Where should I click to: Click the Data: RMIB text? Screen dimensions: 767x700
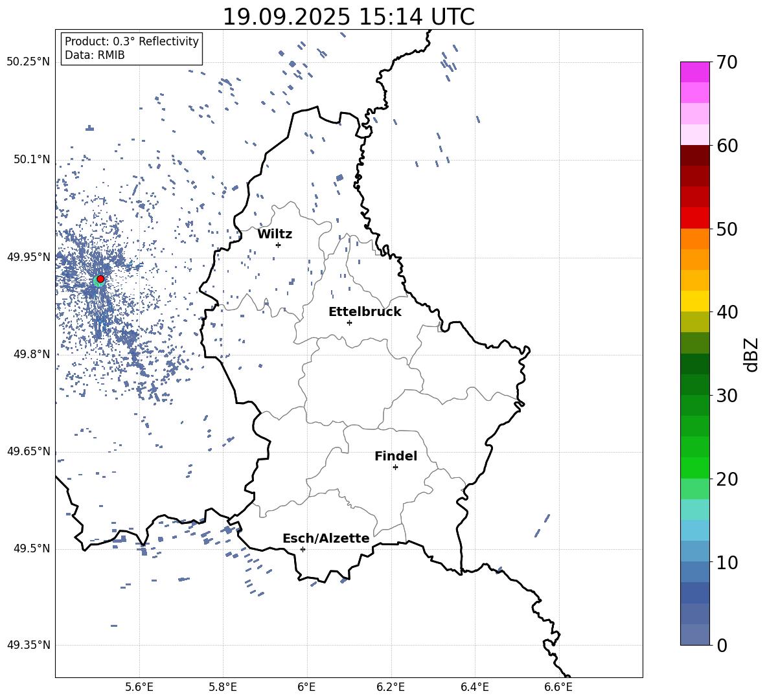[95, 55]
